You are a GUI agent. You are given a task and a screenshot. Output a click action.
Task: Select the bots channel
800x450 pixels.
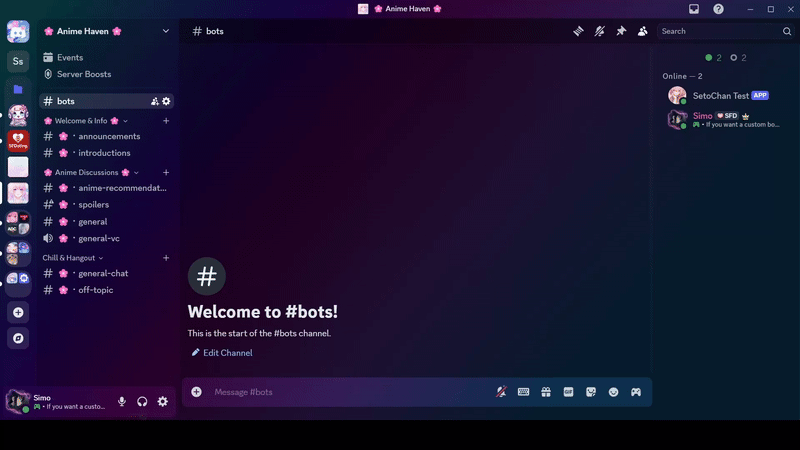point(106,101)
